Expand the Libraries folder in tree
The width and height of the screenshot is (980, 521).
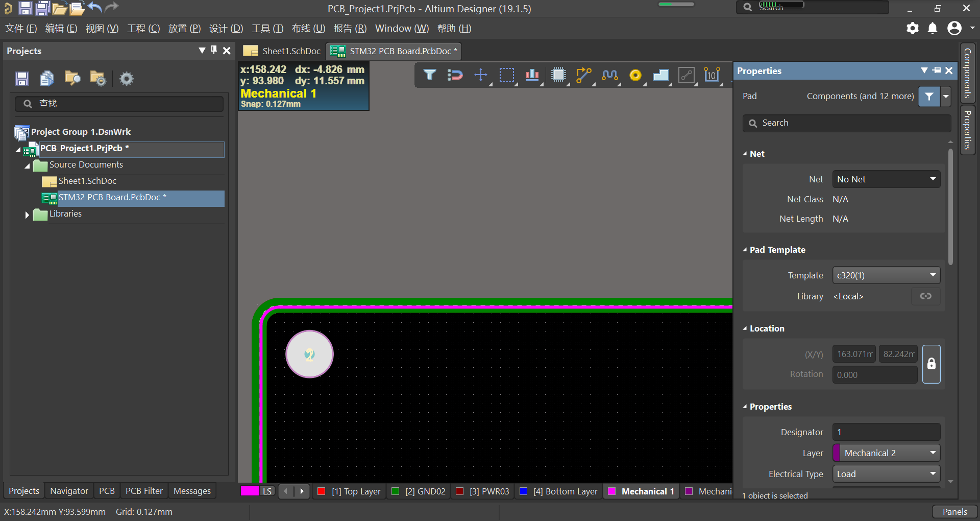(27, 215)
